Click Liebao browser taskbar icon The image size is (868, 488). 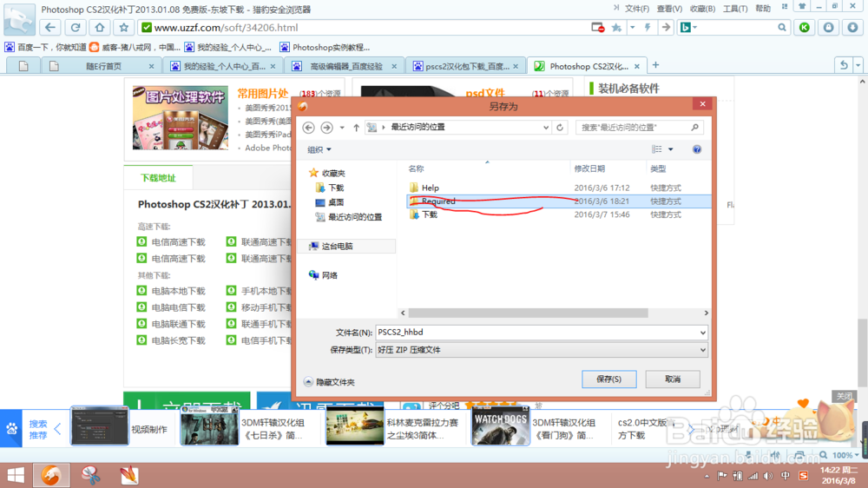[51, 475]
